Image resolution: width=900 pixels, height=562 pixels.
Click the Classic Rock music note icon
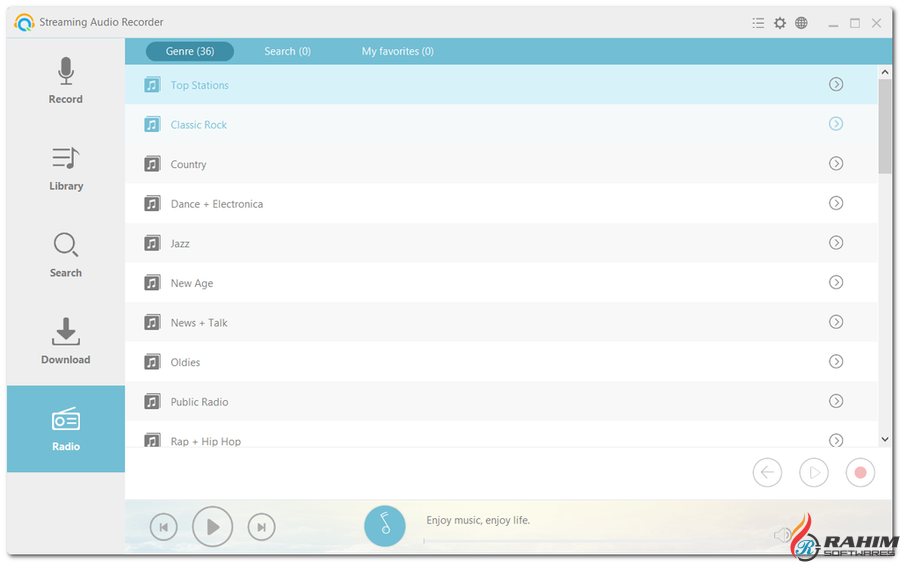(x=152, y=125)
